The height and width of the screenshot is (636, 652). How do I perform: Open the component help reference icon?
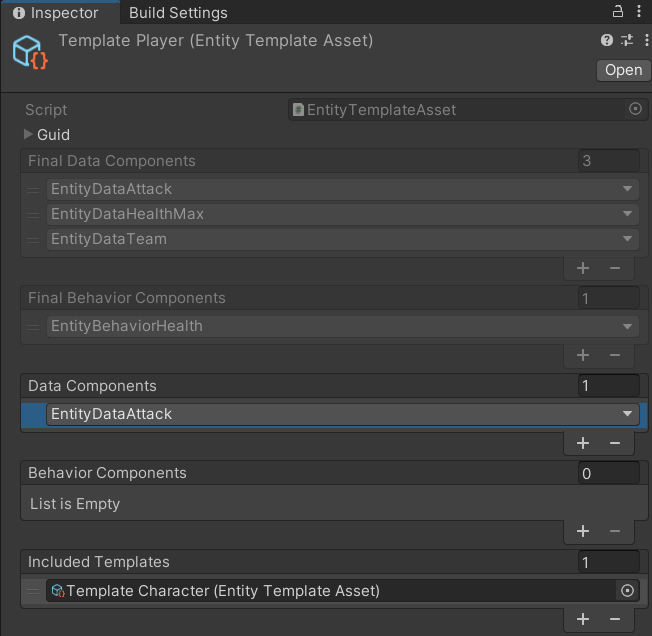coord(607,41)
